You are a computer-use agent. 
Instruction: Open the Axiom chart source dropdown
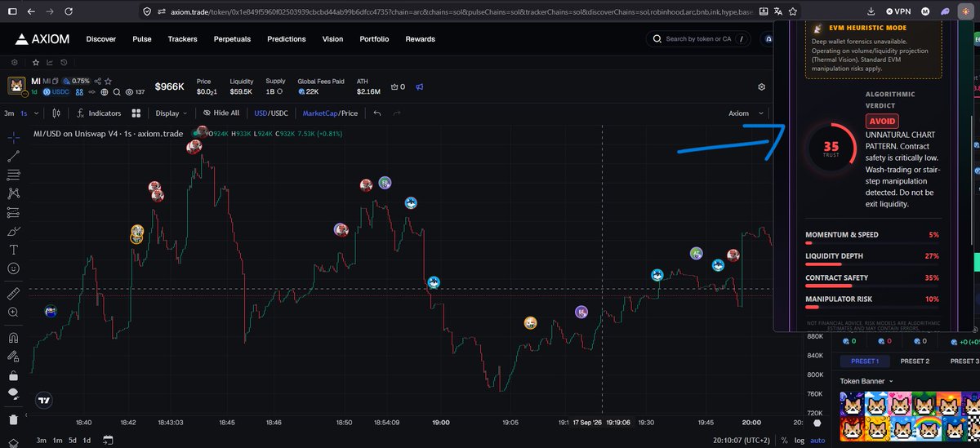(746, 113)
